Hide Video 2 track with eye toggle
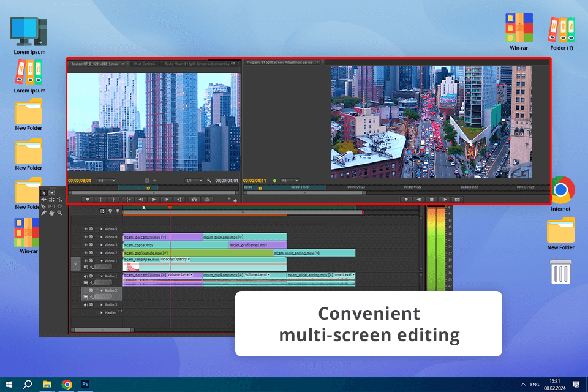The height and width of the screenshot is (392, 588). 86,253
